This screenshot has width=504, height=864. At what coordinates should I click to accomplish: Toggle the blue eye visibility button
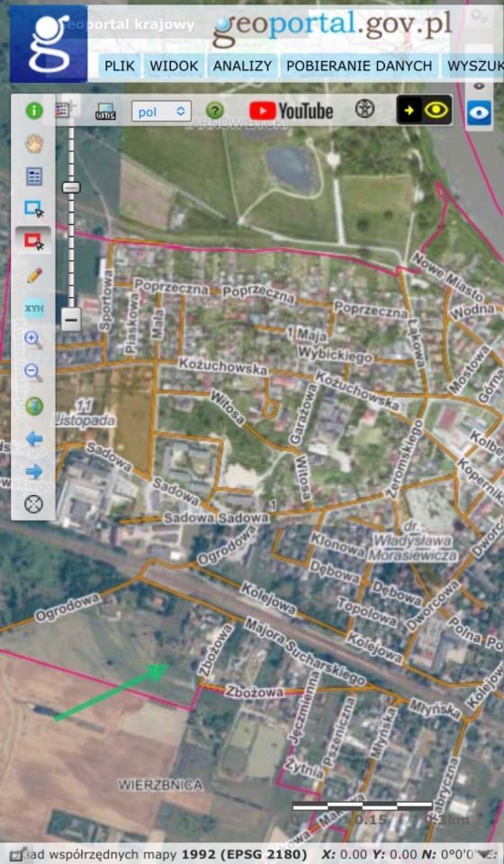(479, 113)
